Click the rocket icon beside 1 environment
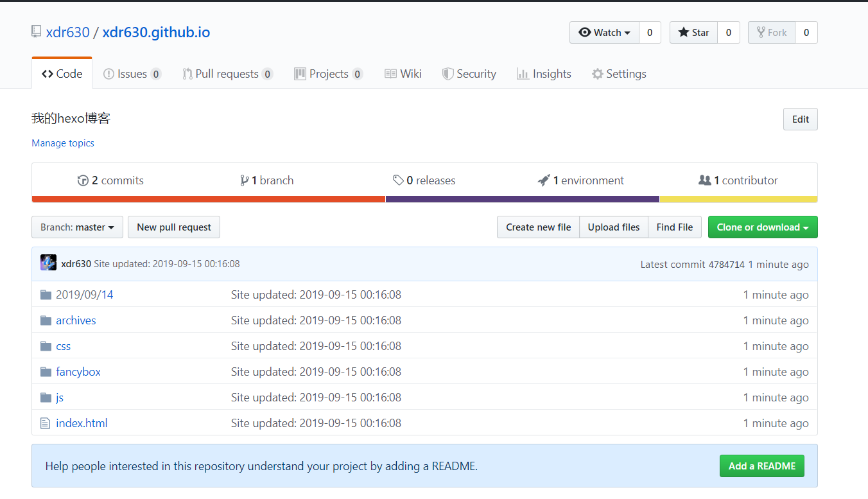868x499 pixels. (x=544, y=180)
